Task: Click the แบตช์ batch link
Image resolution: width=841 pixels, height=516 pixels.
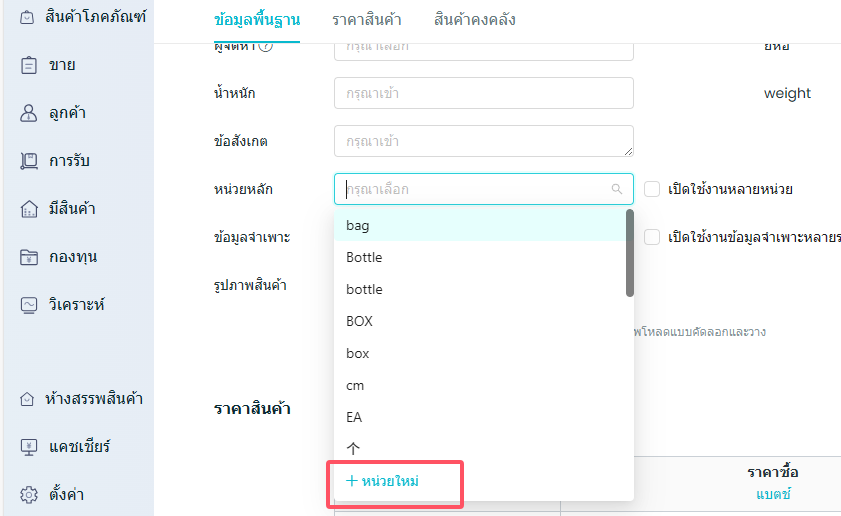Action: click(x=772, y=494)
